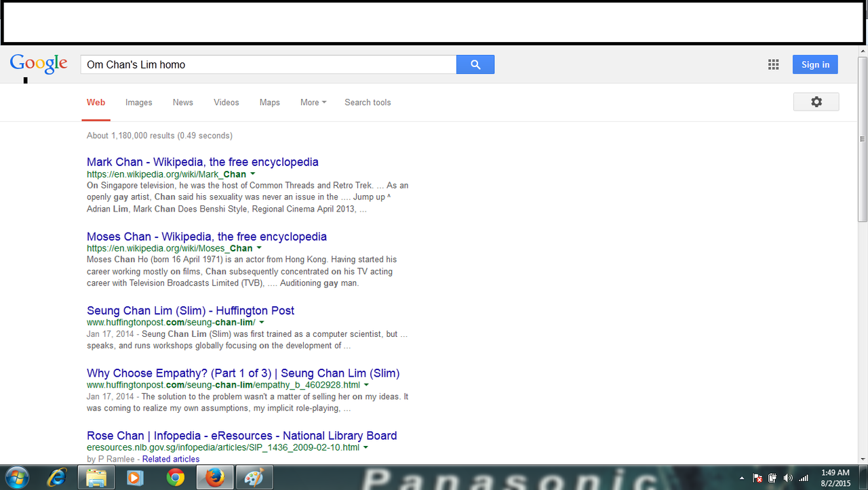Viewport: 868px width, 490px height.
Task: Open Rose Chan Infopedia result
Action: click(242, 435)
